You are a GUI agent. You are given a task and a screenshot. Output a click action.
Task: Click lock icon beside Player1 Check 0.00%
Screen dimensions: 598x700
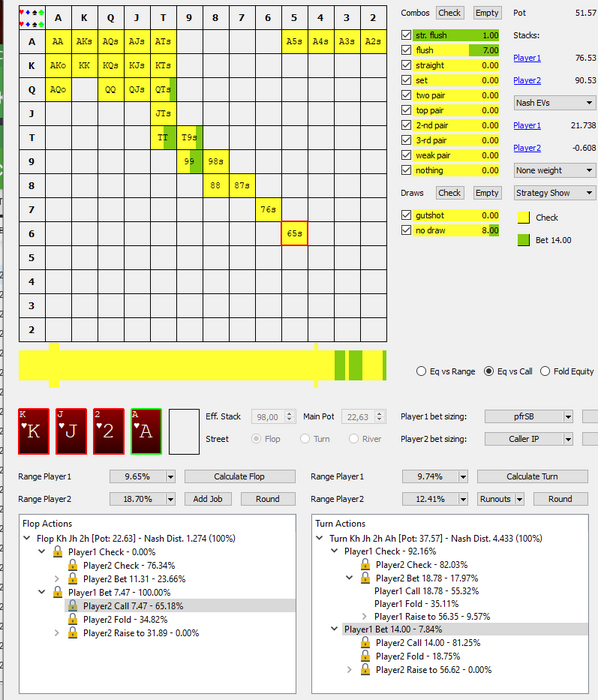(x=58, y=552)
